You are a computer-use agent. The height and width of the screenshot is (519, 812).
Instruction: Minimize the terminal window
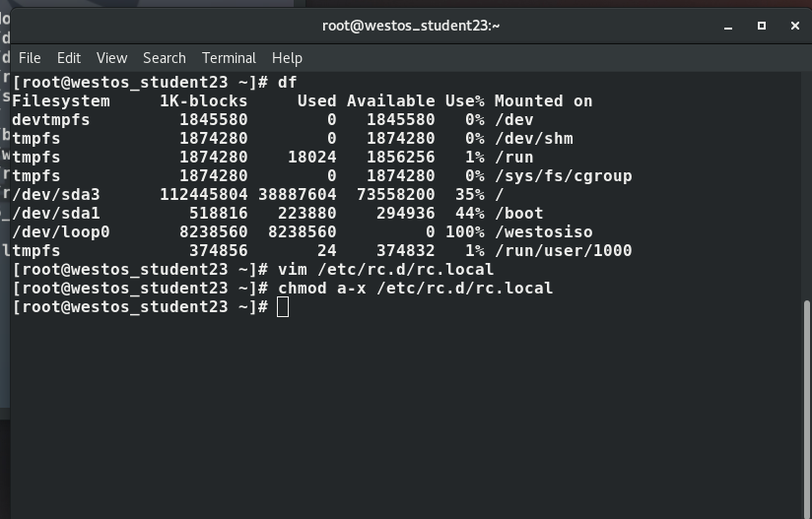(728, 26)
